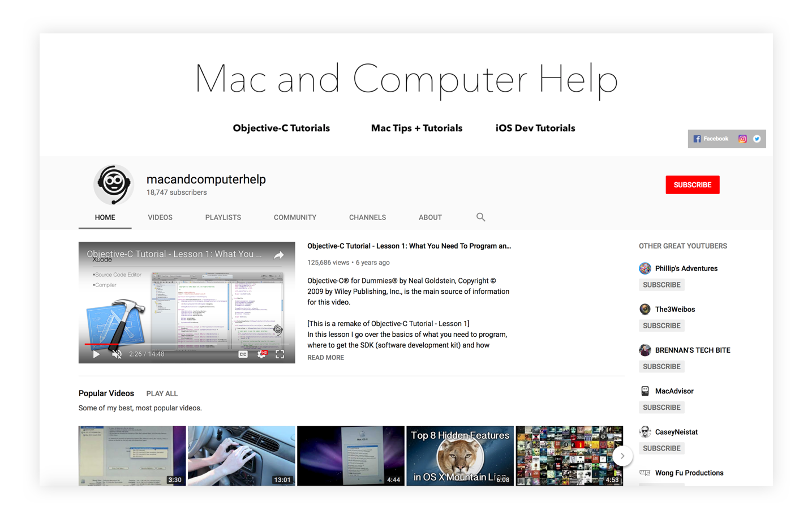812x527 pixels.
Task: Share the video with the arrow icon
Action: pos(279,255)
